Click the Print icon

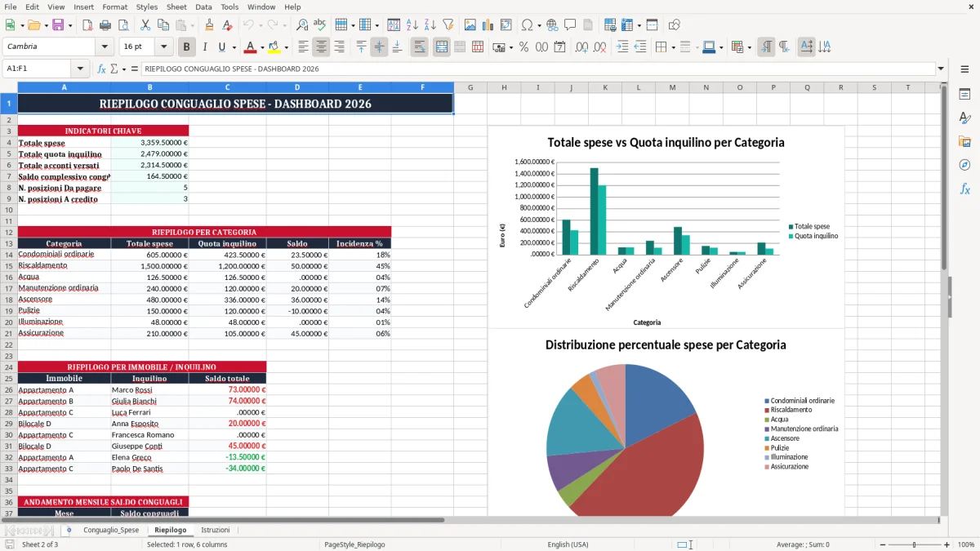106,25
